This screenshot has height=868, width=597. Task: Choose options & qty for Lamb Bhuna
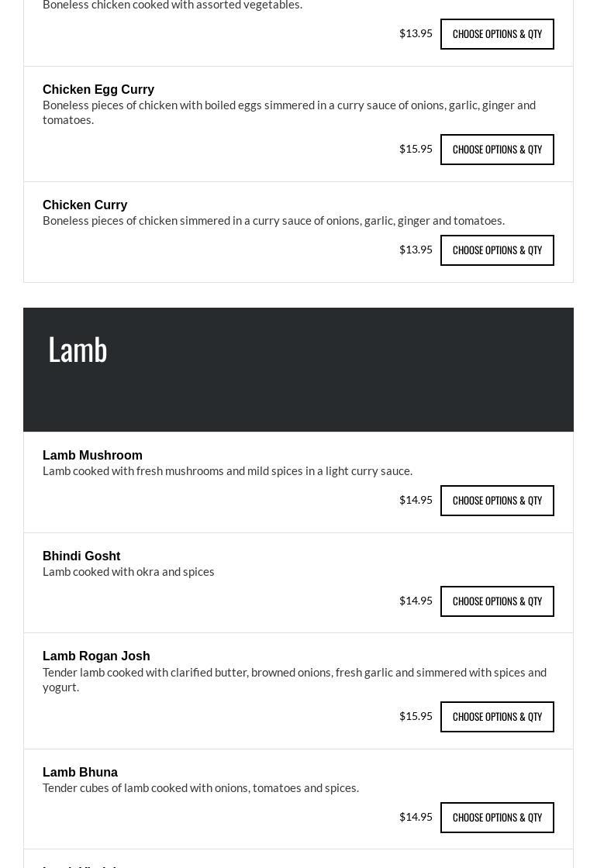pos(497,818)
